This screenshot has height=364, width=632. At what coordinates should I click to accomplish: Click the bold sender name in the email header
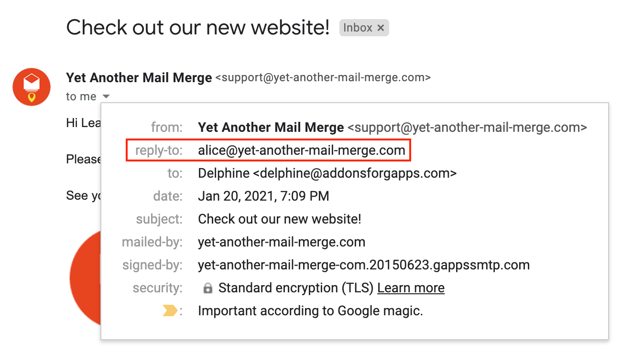[139, 77]
